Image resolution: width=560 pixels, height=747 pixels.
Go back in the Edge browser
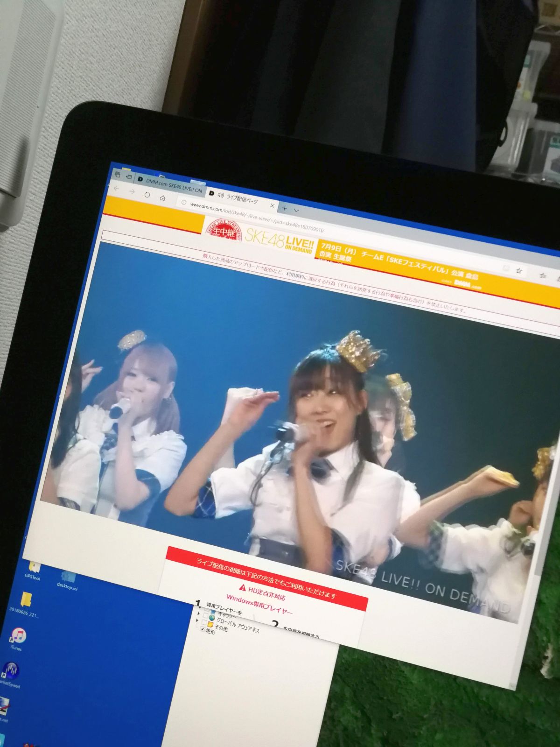click(x=117, y=188)
